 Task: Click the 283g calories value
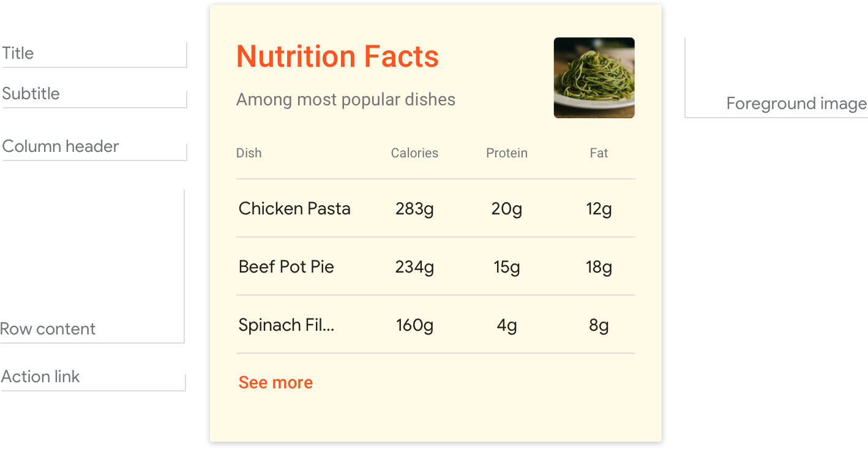pos(414,209)
